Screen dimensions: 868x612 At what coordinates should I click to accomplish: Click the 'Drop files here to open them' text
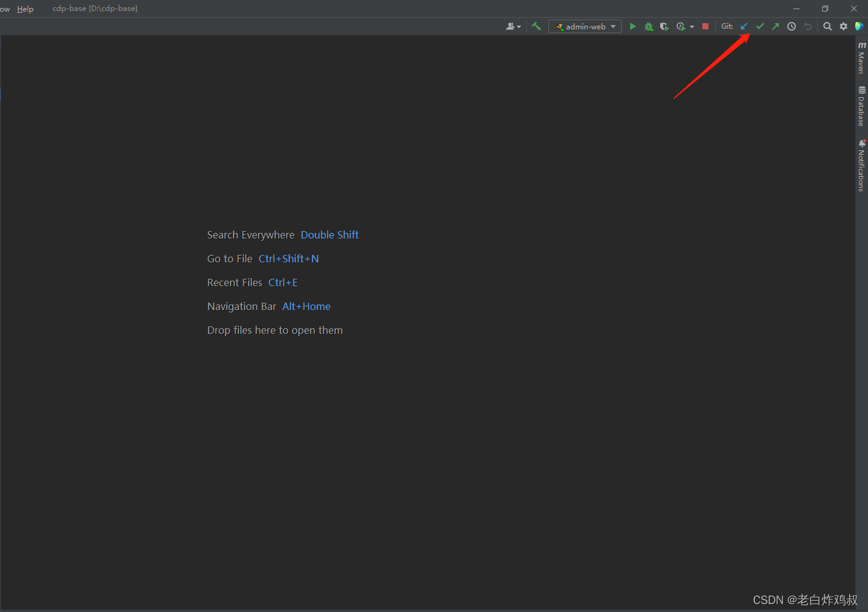[x=275, y=330]
